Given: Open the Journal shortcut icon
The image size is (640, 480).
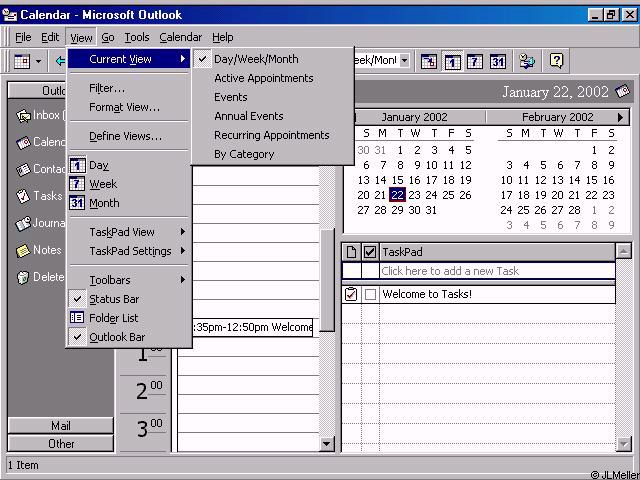Looking at the screenshot, I should 23,223.
